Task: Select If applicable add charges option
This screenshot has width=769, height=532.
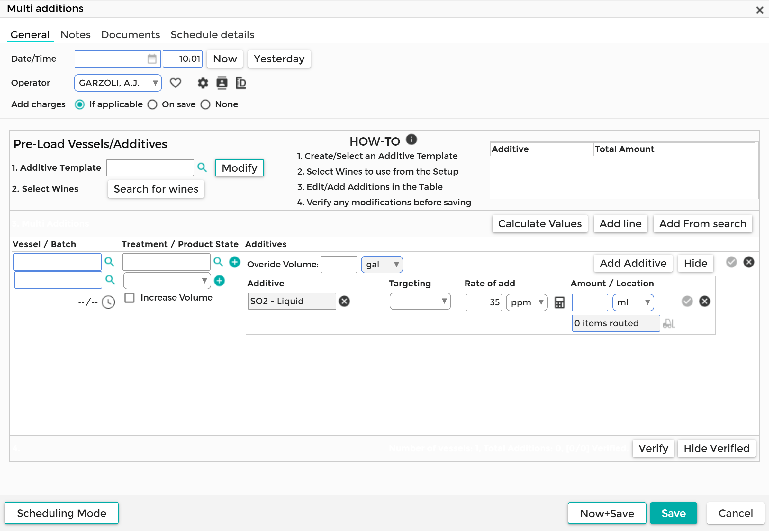Action: pos(80,105)
